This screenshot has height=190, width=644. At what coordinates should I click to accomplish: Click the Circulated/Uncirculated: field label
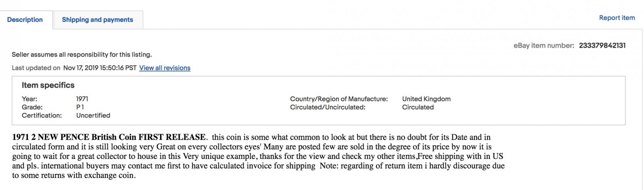[x=328, y=107]
